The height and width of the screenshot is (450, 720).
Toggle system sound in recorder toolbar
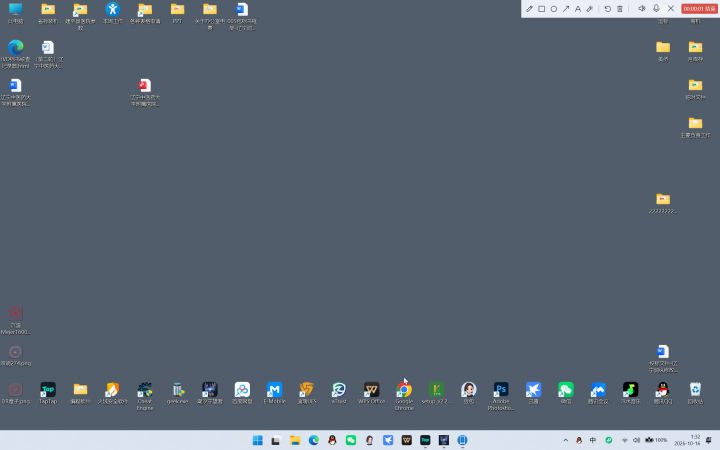click(641, 8)
